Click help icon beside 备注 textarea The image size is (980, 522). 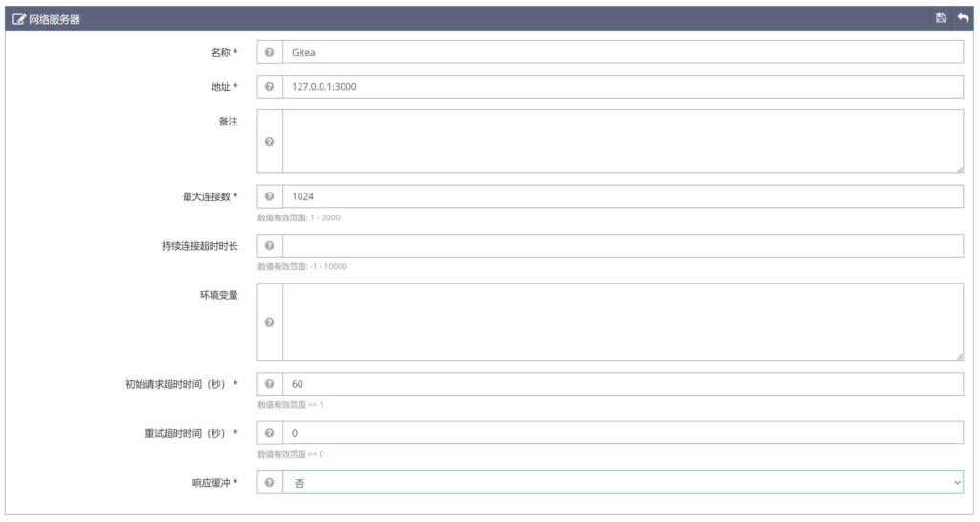tap(270, 142)
